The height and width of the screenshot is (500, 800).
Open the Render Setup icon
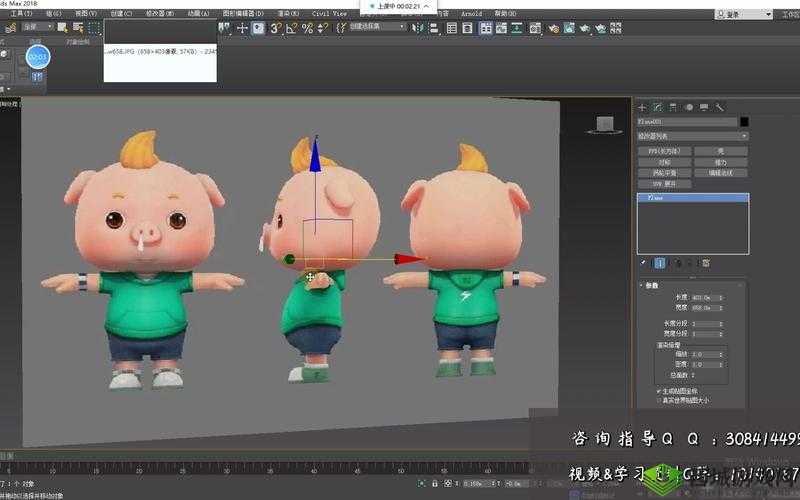[554, 29]
